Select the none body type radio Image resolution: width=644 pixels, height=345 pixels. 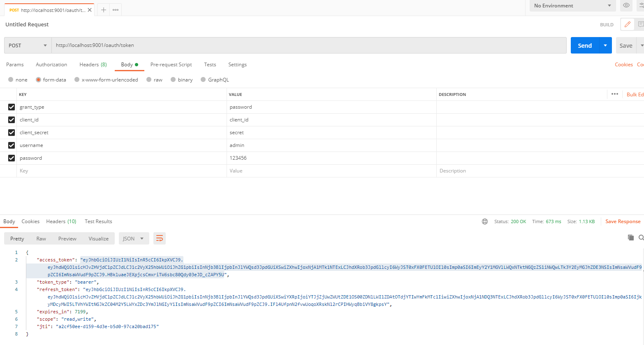[11, 80]
